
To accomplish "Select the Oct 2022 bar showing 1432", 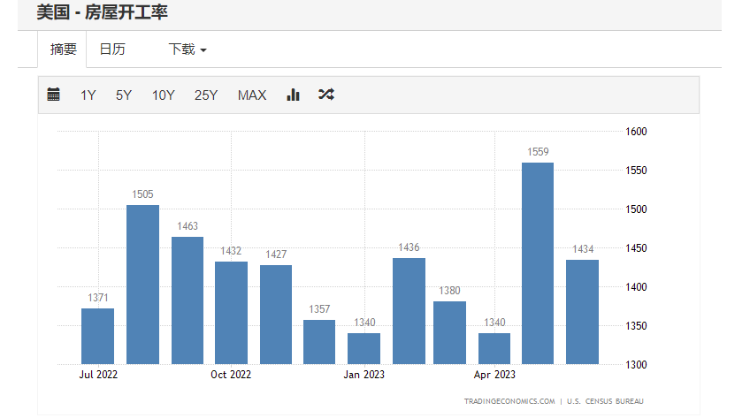I will pyautogui.click(x=231, y=312).
